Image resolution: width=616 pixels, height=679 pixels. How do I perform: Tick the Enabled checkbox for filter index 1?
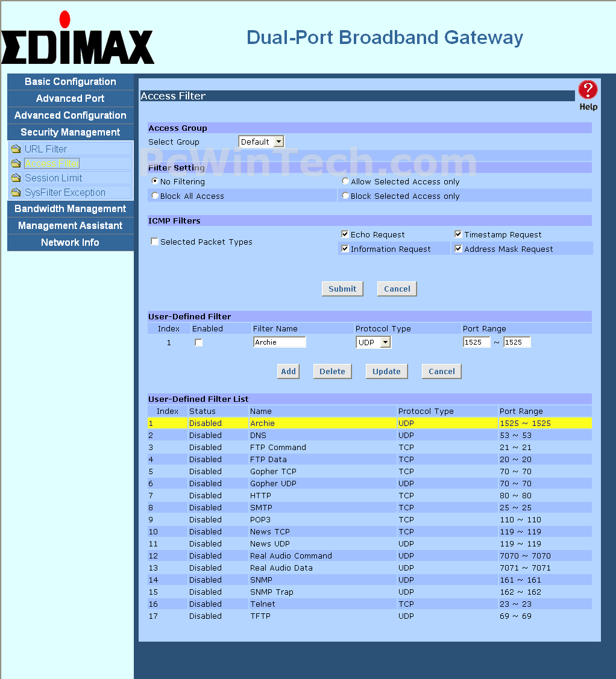click(x=199, y=343)
